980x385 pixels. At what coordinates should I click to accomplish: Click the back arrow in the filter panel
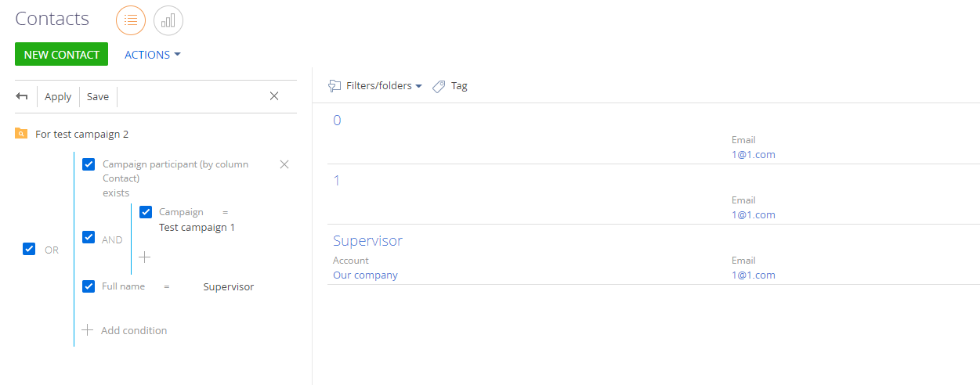(22, 96)
